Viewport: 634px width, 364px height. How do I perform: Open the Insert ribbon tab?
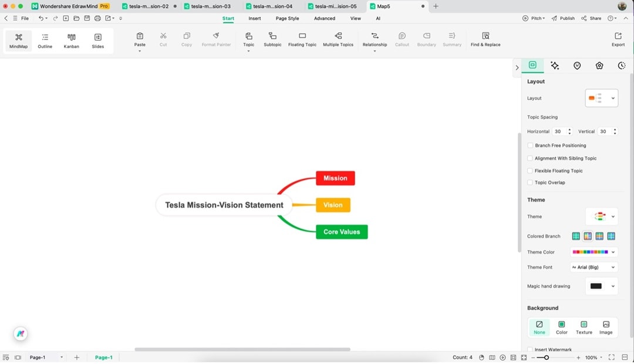point(255,18)
